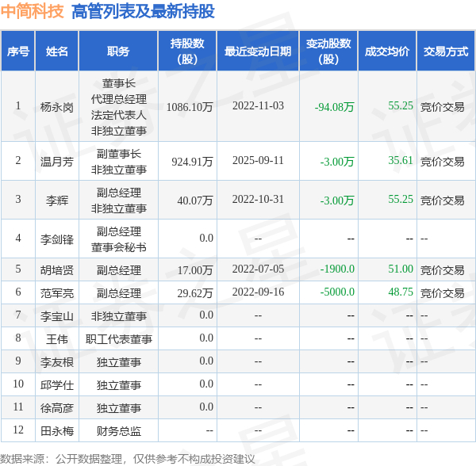Screen dimensions: 476x466
Task: Click the name 徐高彦
Action: pyautogui.click(x=57, y=408)
